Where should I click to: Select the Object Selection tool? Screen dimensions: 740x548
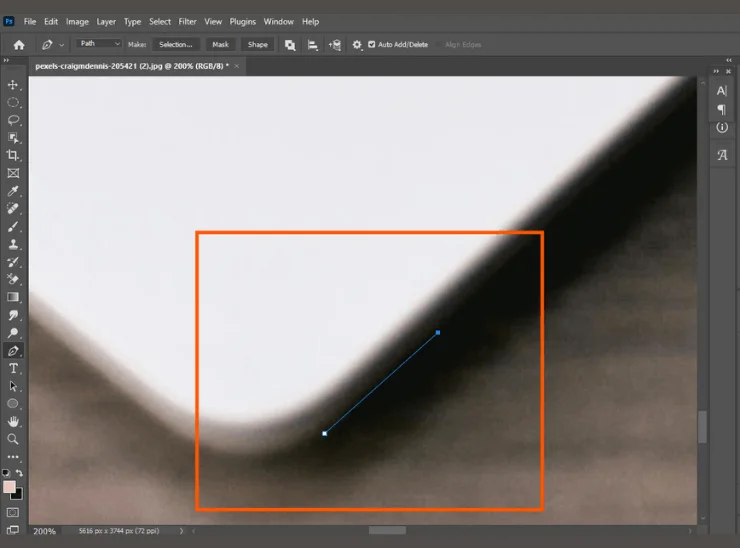click(x=13, y=138)
